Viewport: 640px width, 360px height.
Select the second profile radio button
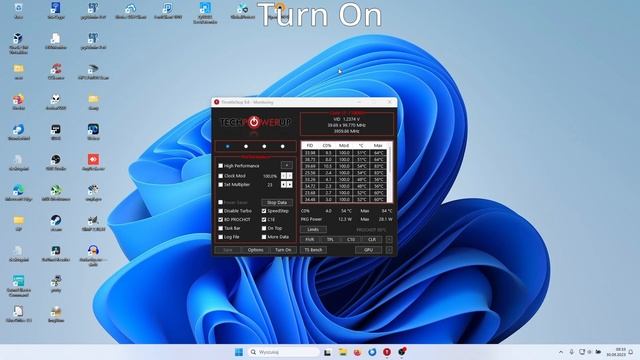tap(246, 146)
